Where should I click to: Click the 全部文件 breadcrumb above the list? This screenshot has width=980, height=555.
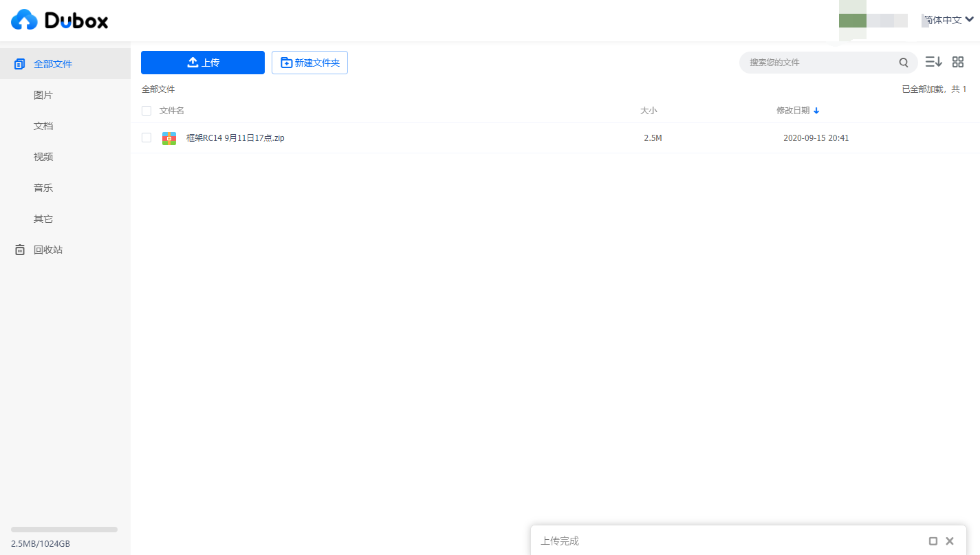(x=158, y=89)
